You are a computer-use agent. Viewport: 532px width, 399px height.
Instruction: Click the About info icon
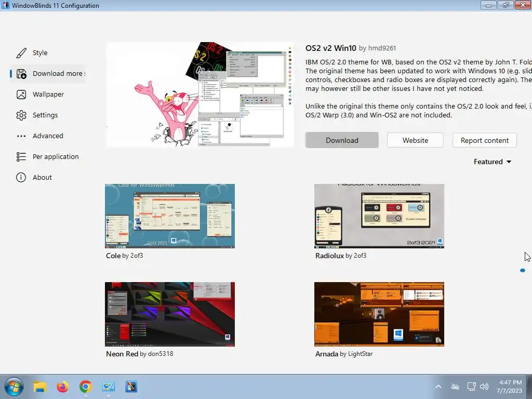[x=21, y=178]
